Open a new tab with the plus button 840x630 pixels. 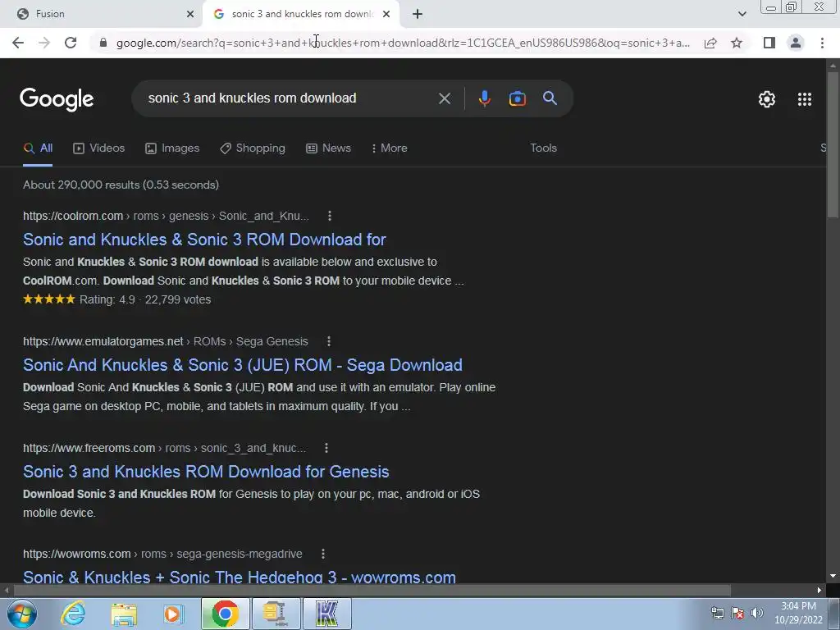[418, 14]
